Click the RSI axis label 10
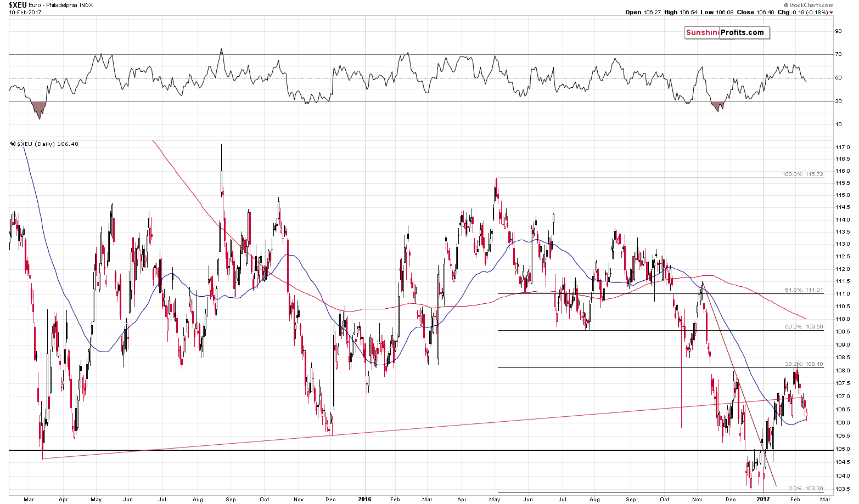859x504 pixels. point(838,124)
